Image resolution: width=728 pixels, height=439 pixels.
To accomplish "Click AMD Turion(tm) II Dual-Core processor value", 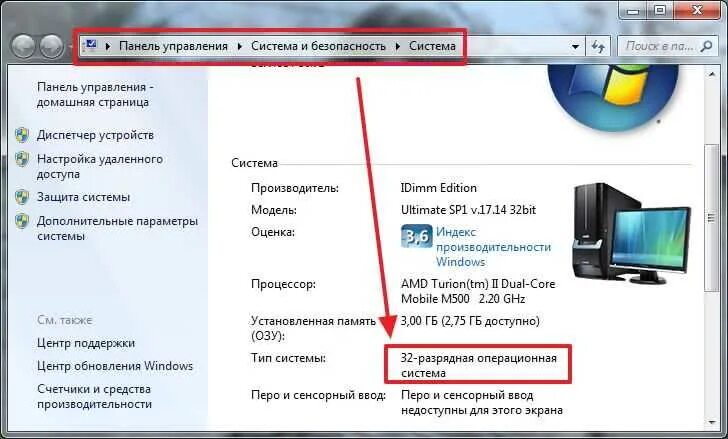I will [478, 291].
